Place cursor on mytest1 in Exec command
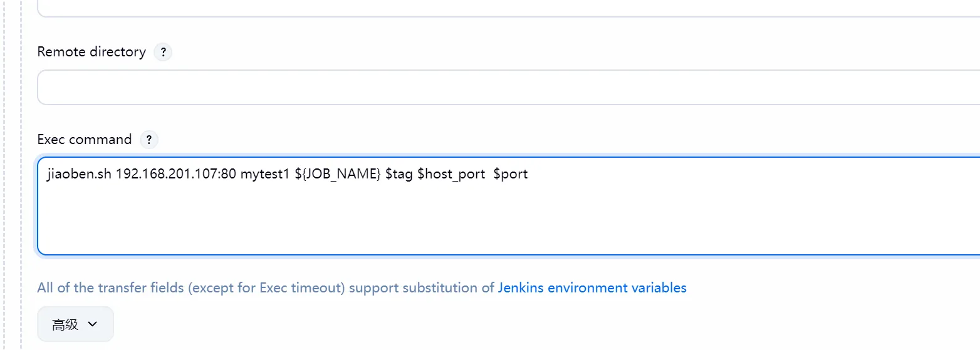The image size is (980, 350). point(265,174)
